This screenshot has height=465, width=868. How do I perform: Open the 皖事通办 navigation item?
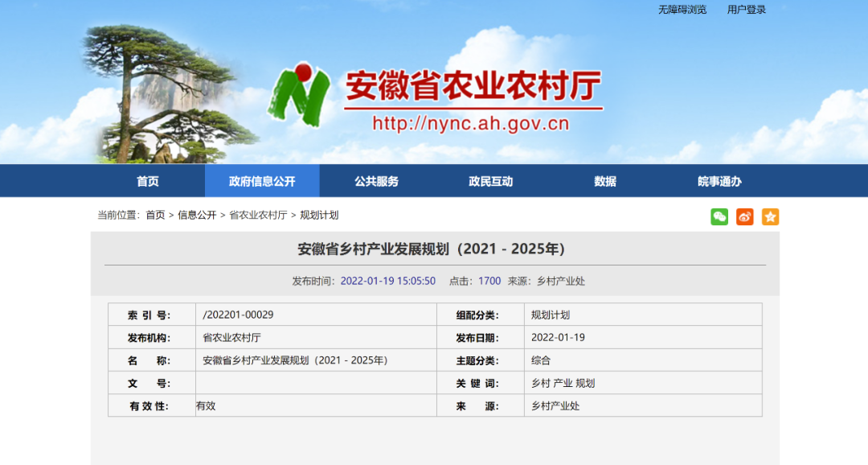719,181
